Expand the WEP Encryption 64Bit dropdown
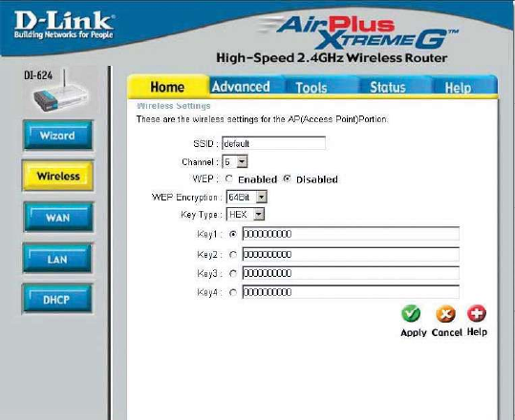The height and width of the screenshot is (420, 515). coord(247,197)
